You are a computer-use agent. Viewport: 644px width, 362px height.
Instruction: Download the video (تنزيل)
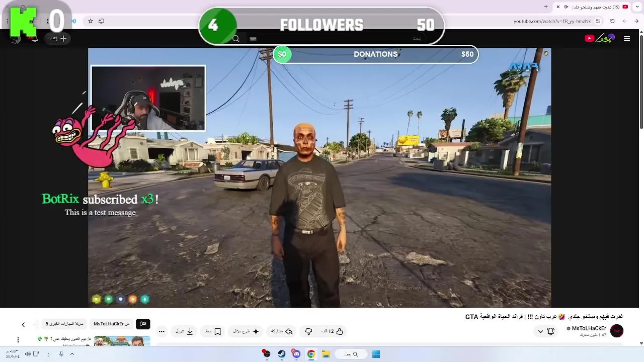(x=184, y=331)
